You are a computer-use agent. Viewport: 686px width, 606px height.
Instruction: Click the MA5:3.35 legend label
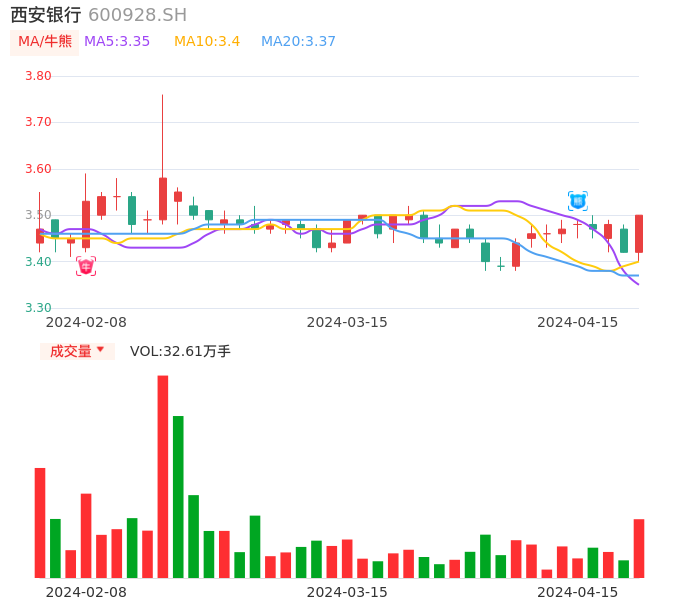(x=117, y=42)
